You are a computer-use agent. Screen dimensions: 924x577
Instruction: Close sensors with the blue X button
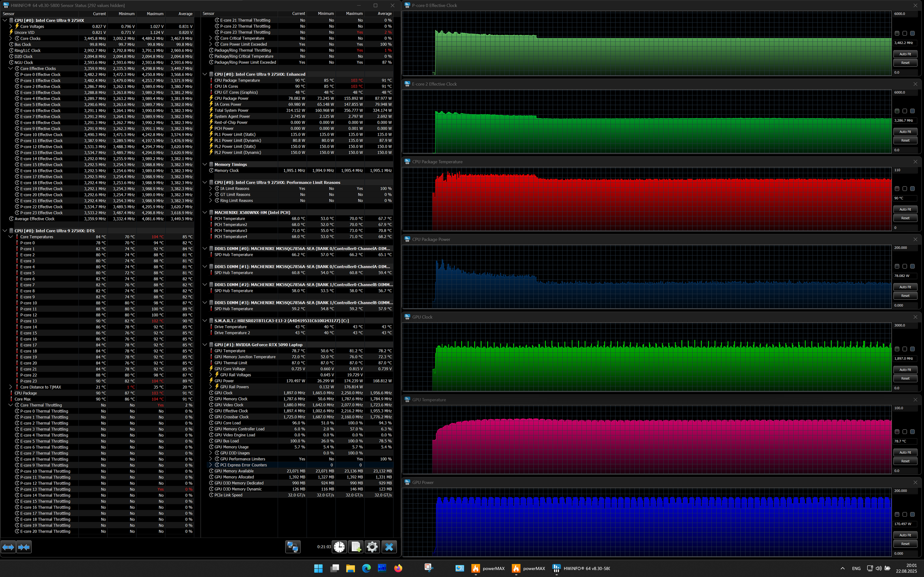tap(389, 547)
